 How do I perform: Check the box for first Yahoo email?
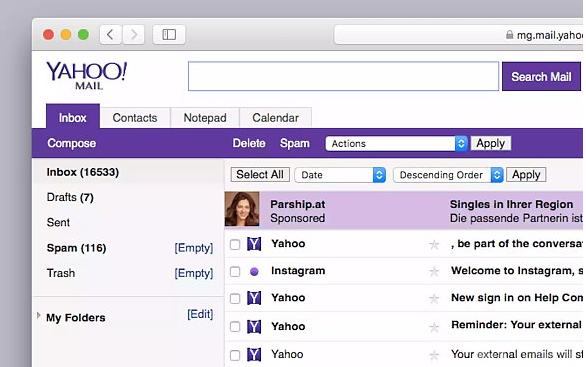click(235, 245)
